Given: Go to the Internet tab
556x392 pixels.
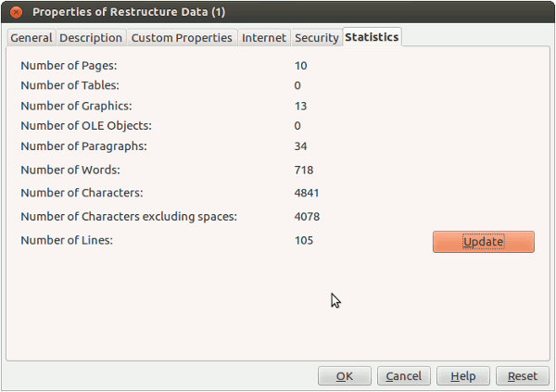Looking at the screenshot, I should click(x=264, y=38).
